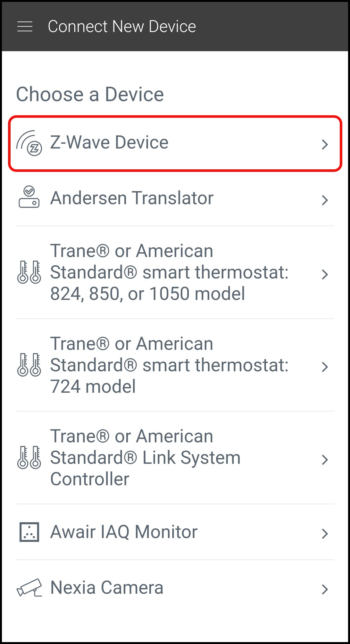Open chevron for 724 model thermostat

[x=325, y=367]
